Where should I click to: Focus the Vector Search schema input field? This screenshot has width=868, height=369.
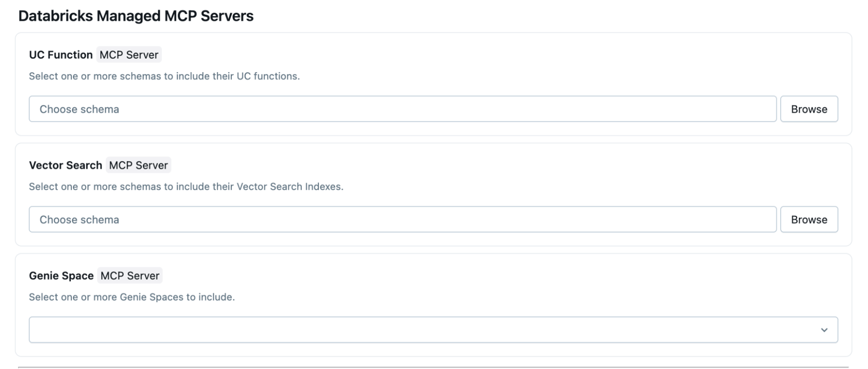point(402,219)
